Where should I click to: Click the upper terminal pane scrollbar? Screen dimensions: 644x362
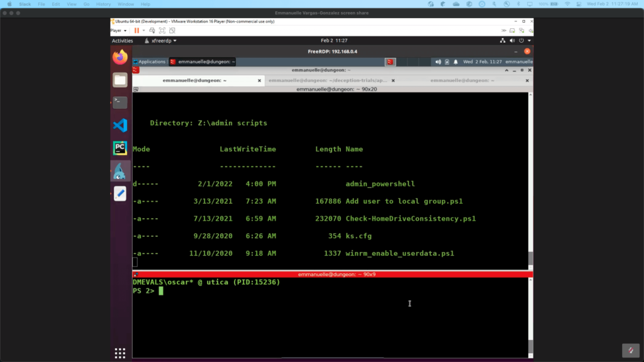530,258
